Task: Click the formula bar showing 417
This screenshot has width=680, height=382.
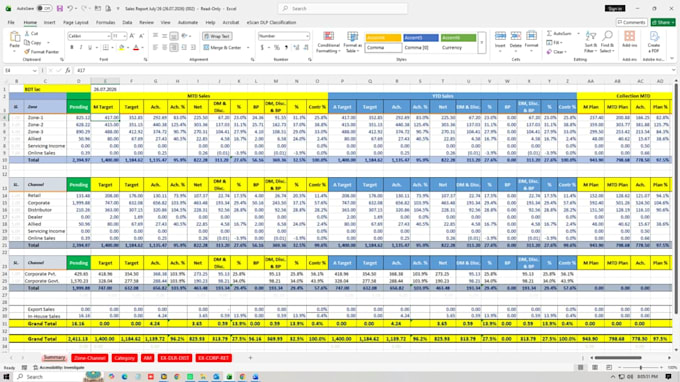Action: pyautogui.click(x=373, y=70)
